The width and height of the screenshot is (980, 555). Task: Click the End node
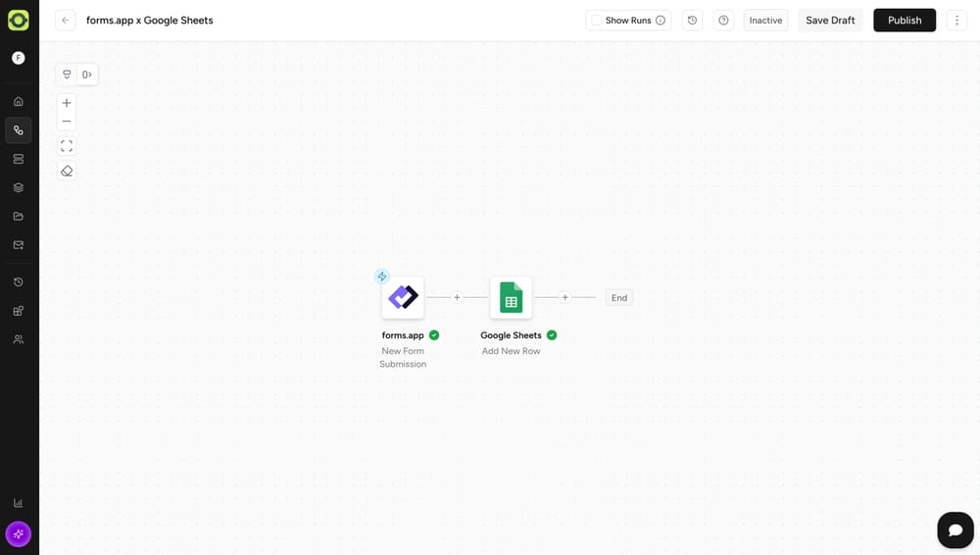coord(619,298)
